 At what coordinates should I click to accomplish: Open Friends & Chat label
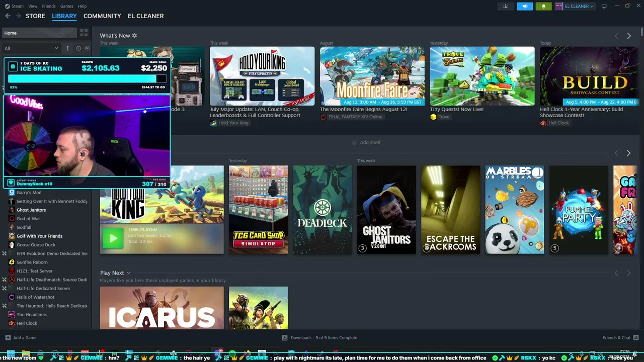[616, 338]
